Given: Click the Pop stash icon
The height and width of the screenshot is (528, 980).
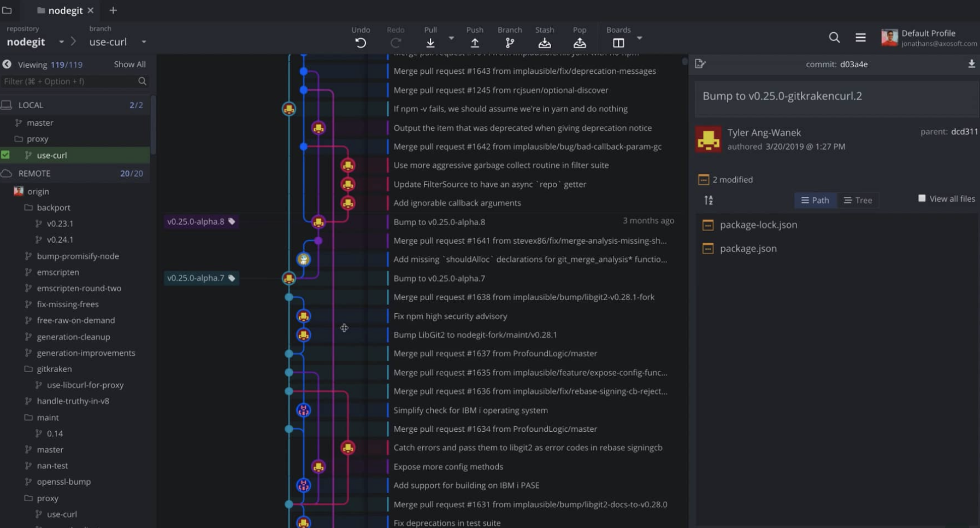Looking at the screenshot, I should [x=580, y=43].
